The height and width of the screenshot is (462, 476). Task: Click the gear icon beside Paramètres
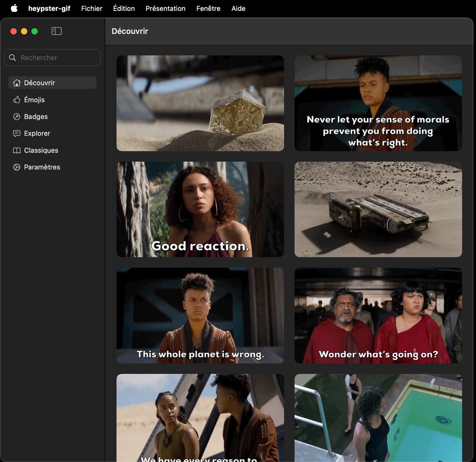(x=17, y=167)
